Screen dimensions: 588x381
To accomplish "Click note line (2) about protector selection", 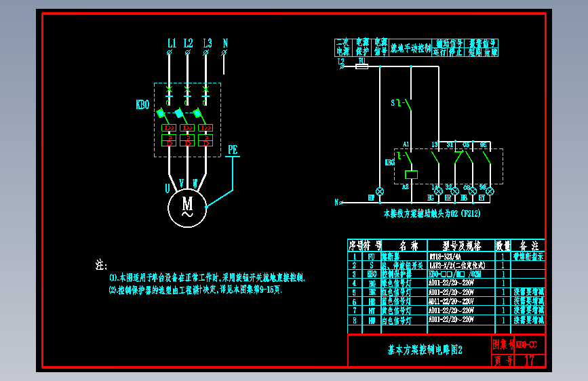I will click(195, 290).
